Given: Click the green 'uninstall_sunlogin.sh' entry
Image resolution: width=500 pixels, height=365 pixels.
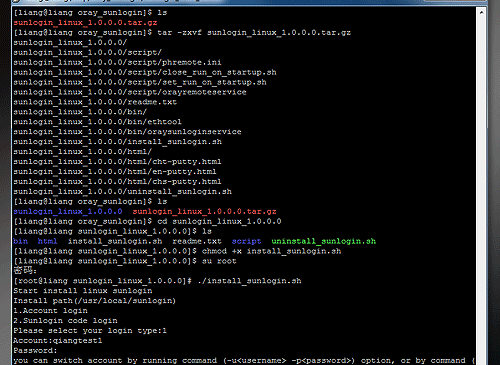Looking at the screenshot, I should pyautogui.click(x=324, y=241).
